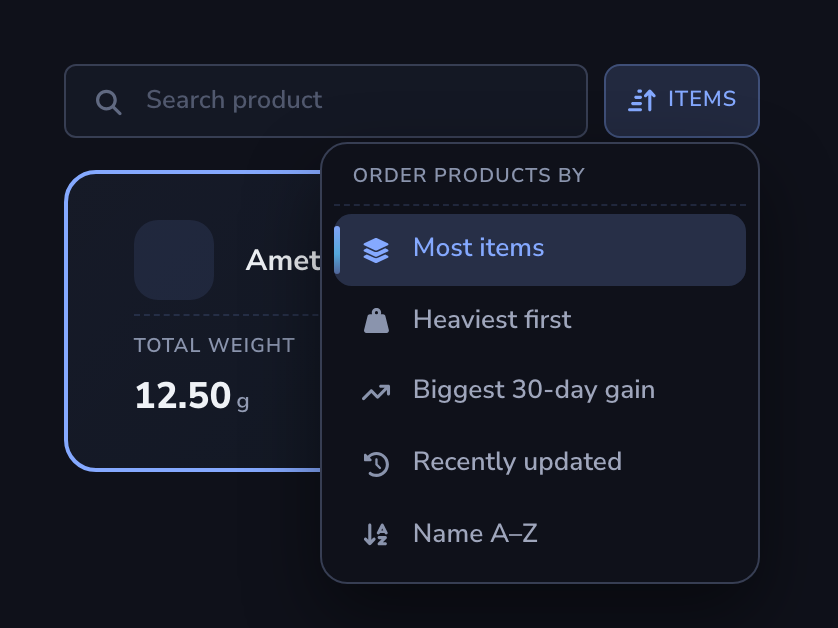Click the sort-ascending icon in ITEMS button
The width and height of the screenshot is (838, 628).
642,100
